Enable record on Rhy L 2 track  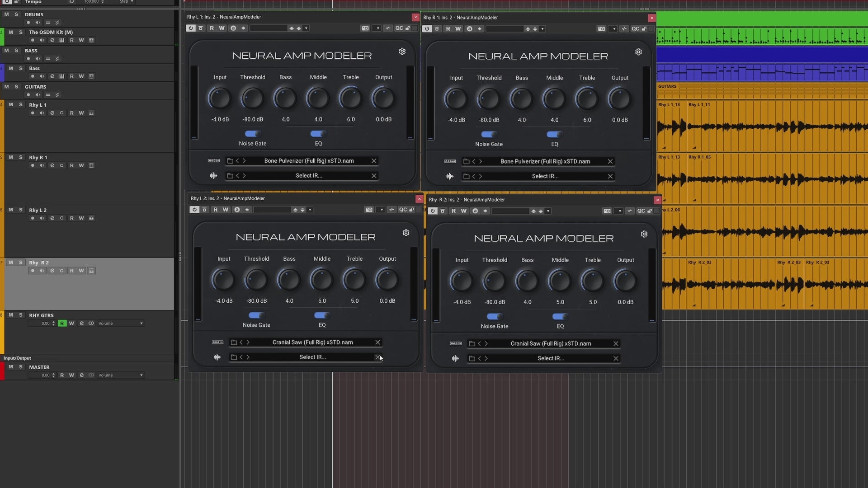(32, 218)
